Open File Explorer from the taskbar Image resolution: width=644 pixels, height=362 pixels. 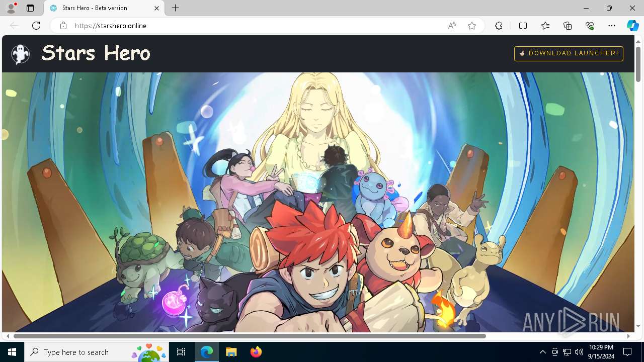pos(231,352)
